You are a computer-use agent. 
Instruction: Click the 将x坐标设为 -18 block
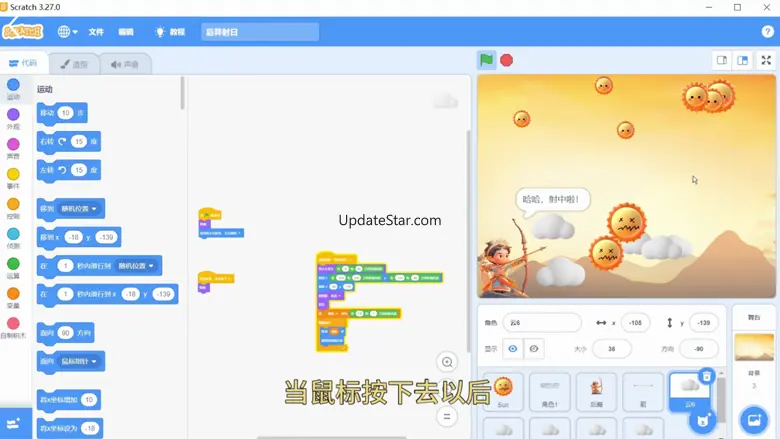(70, 428)
